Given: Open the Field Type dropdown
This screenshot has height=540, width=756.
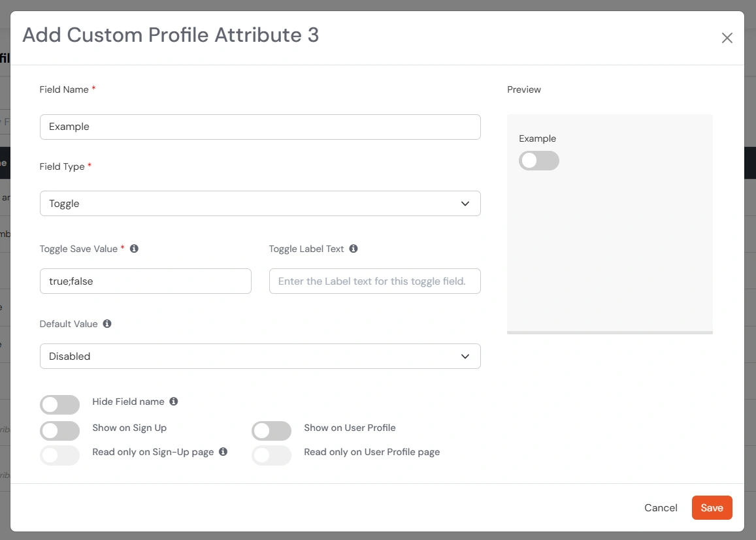Looking at the screenshot, I should (x=260, y=203).
